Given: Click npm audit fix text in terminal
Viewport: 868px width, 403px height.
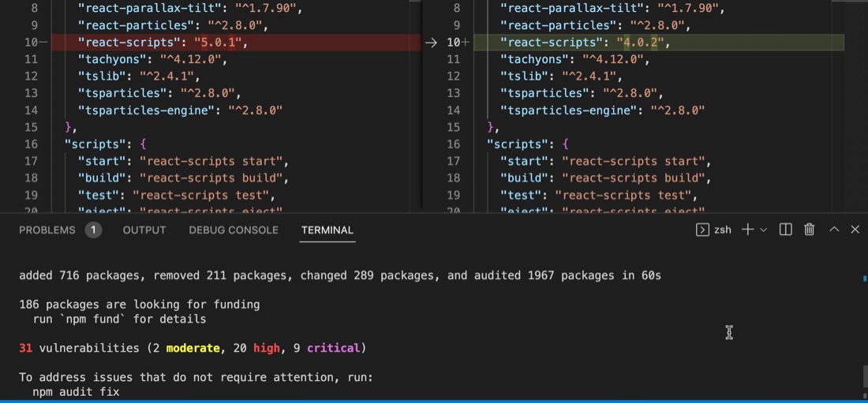Looking at the screenshot, I should [x=76, y=392].
